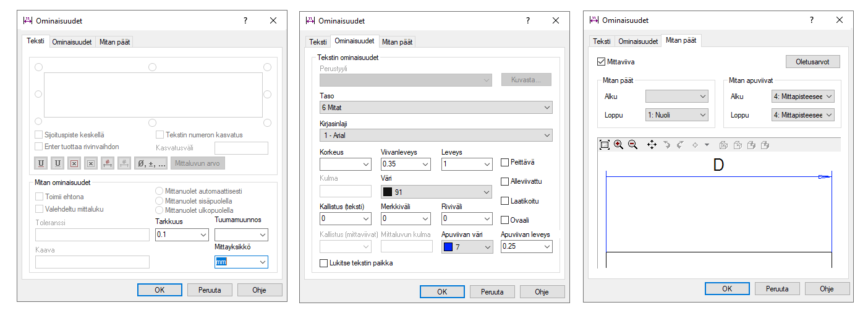Open the Viivanleveys dropdown showing 0.35

click(x=406, y=164)
